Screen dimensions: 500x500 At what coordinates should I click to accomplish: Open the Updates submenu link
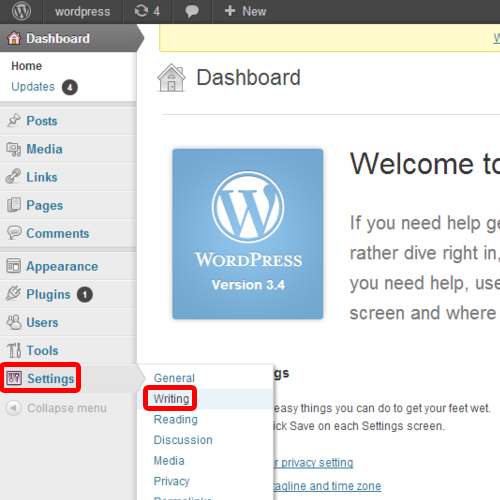33,87
